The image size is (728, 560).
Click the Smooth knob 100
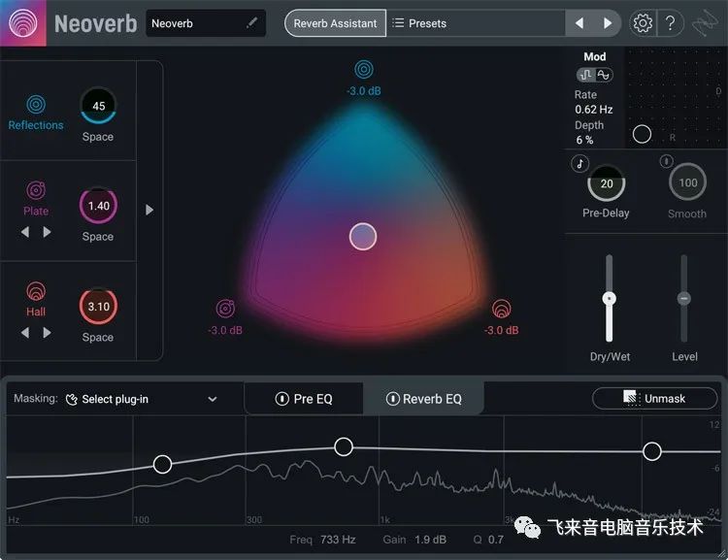point(687,182)
